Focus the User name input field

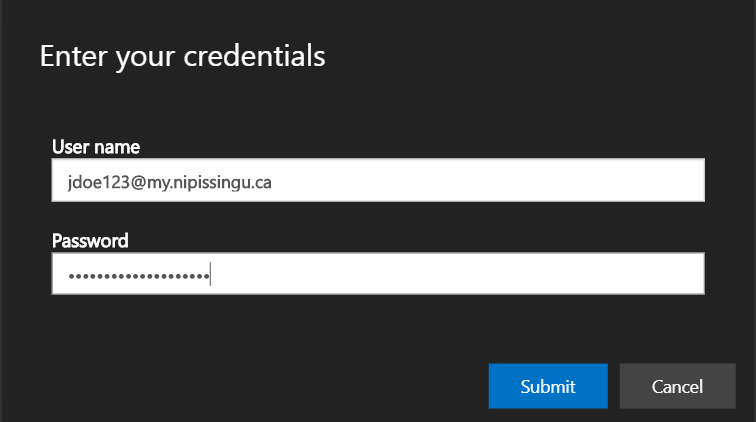378,181
